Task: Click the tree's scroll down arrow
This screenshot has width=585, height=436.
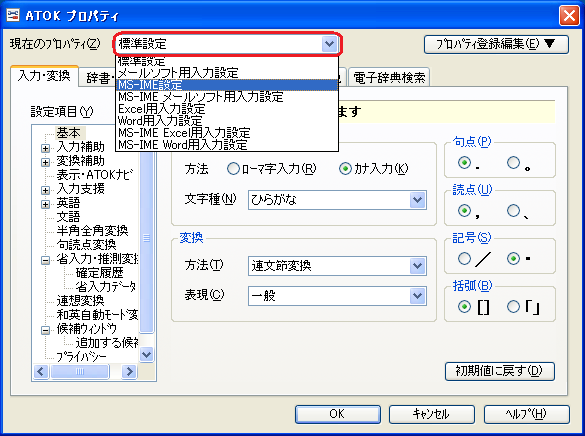Action: (x=146, y=354)
